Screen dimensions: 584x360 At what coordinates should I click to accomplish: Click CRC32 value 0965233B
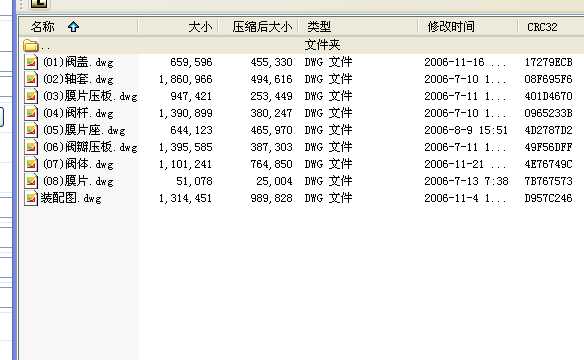tap(548, 113)
